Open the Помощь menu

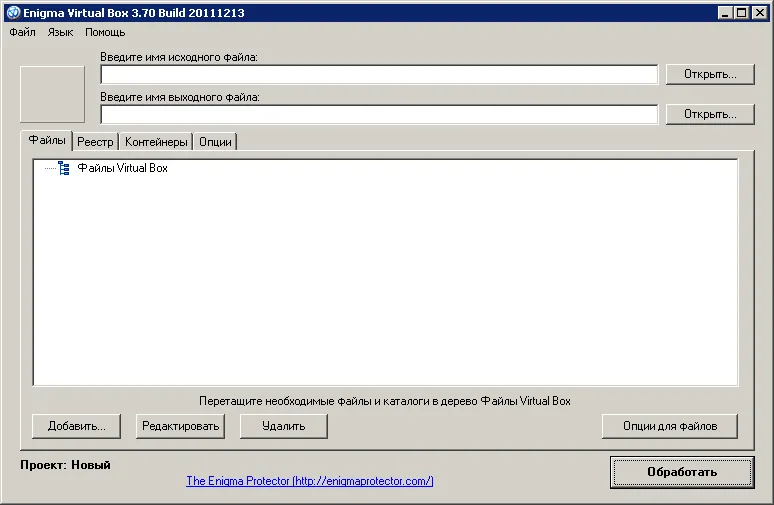(105, 33)
